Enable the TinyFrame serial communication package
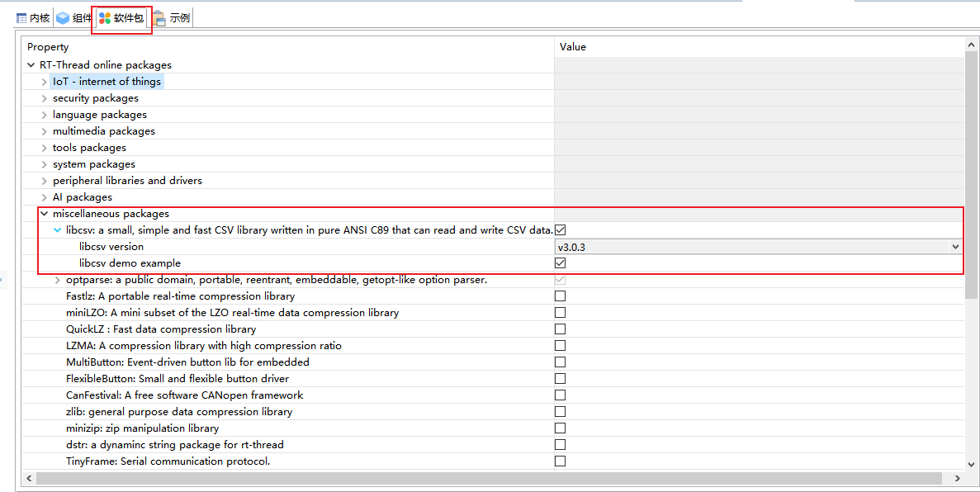This screenshot has width=980, height=492. coord(560,461)
